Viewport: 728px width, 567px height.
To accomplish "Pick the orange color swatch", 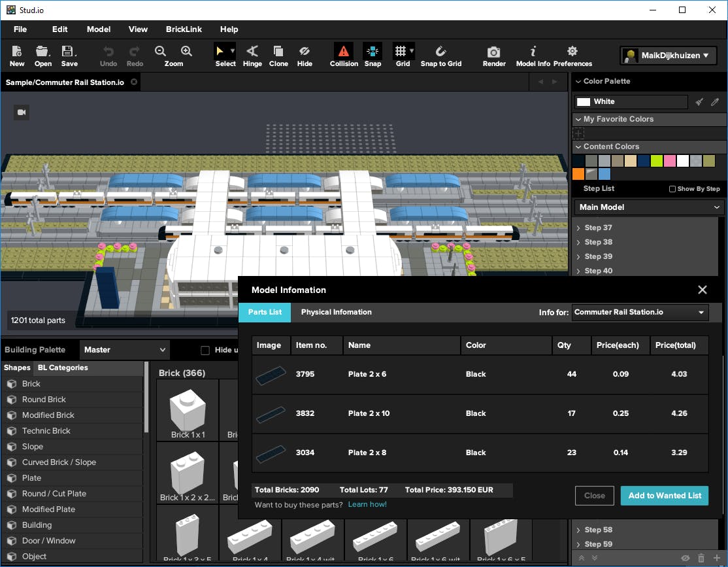I will [578, 174].
